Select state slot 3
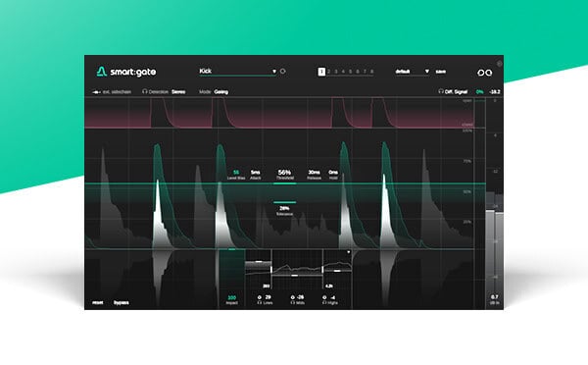588x365 pixels. click(x=336, y=72)
